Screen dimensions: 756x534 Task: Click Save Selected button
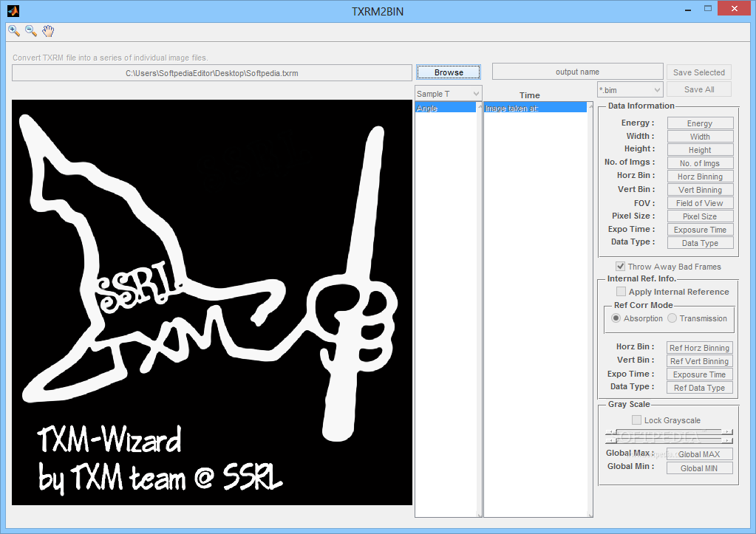pos(698,72)
